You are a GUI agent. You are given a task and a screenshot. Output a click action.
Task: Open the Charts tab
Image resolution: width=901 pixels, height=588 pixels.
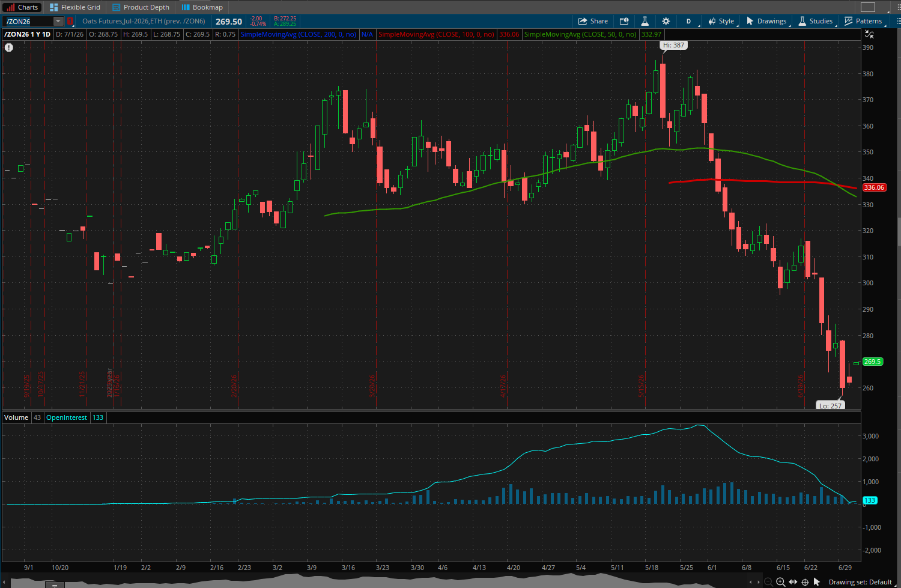[x=22, y=7]
